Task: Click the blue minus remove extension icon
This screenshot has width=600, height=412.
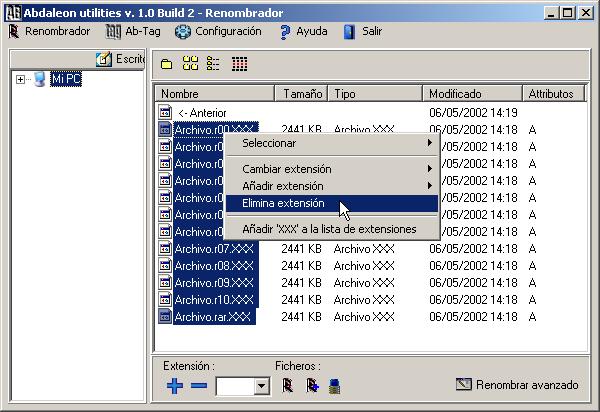Action: [198, 386]
